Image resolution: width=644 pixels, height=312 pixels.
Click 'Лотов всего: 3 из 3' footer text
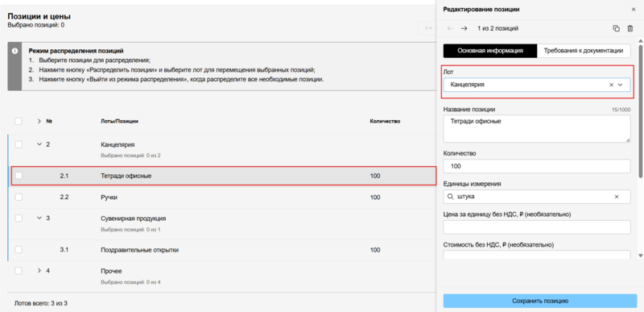(x=41, y=303)
